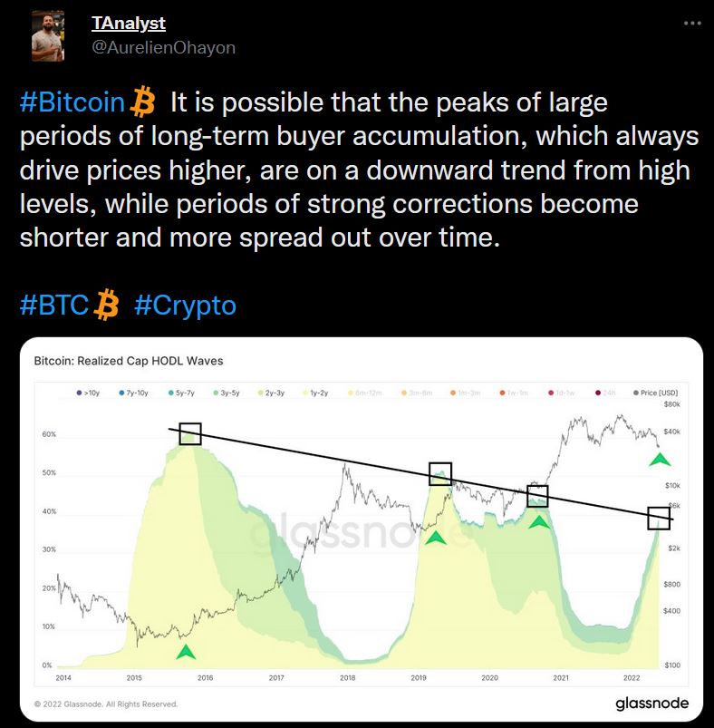Open the #BTC hashtag
Image resolution: width=714 pixels, height=728 pixels.
[x=54, y=305]
